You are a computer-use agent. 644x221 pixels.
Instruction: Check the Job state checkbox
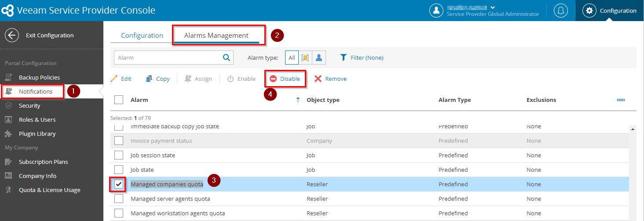[119, 170]
